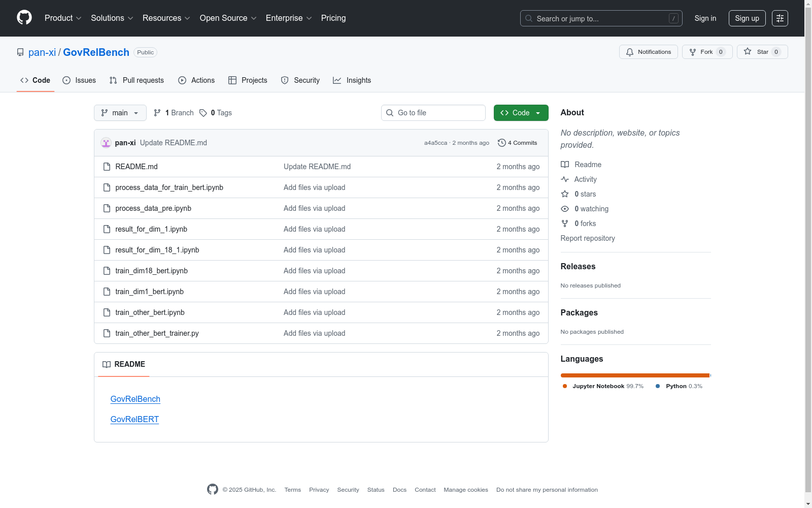
Task: Open the Pull requests tab
Action: tap(137, 80)
